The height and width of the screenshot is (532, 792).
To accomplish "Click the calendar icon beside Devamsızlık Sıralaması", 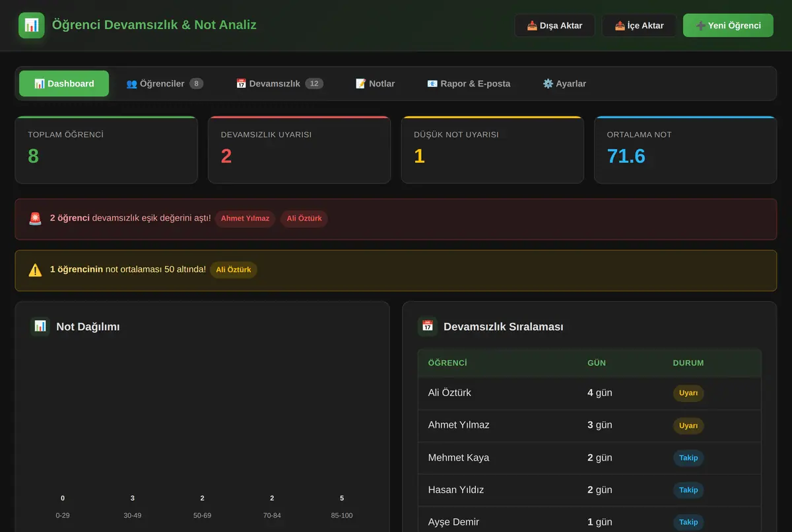I will tap(428, 326).
